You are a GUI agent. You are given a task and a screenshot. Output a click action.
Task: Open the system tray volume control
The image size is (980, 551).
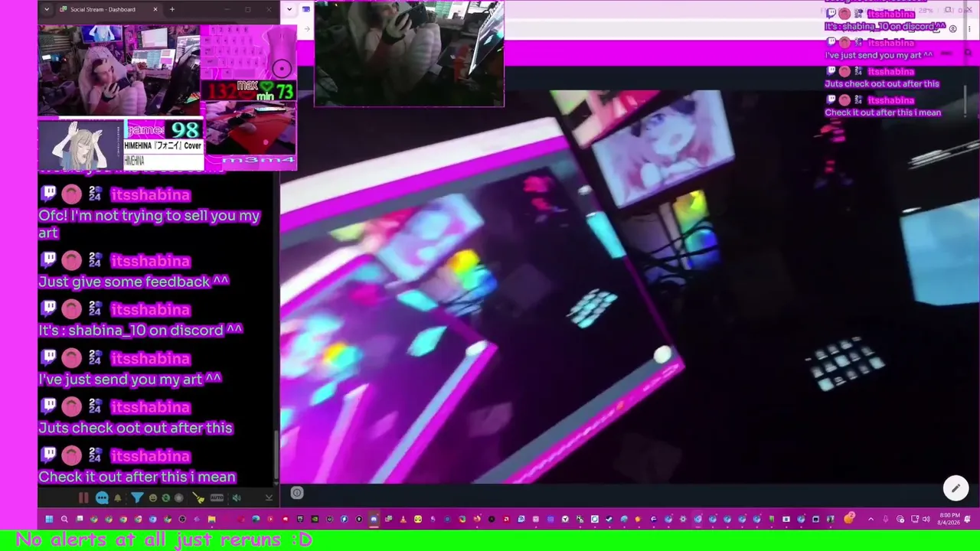click(x=926, y=520)
